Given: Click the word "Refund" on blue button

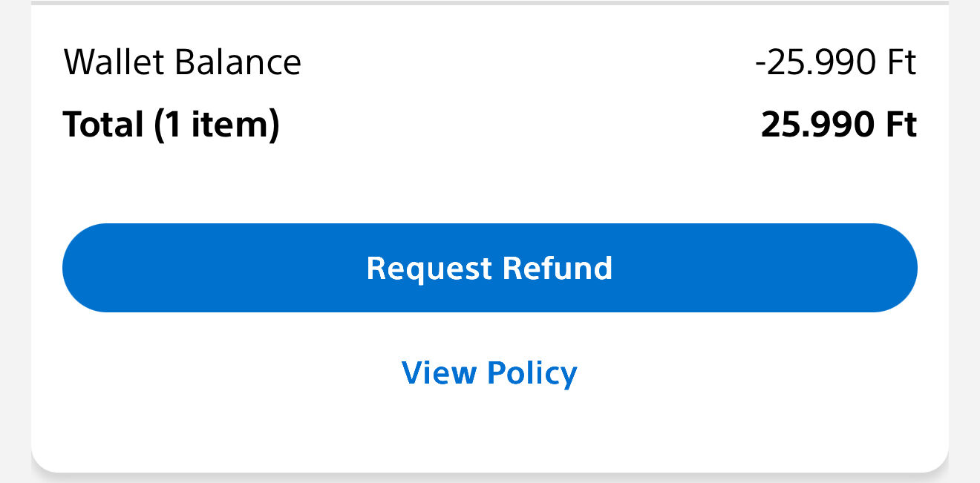Looking at the screenshot, I should click(557, 268).
